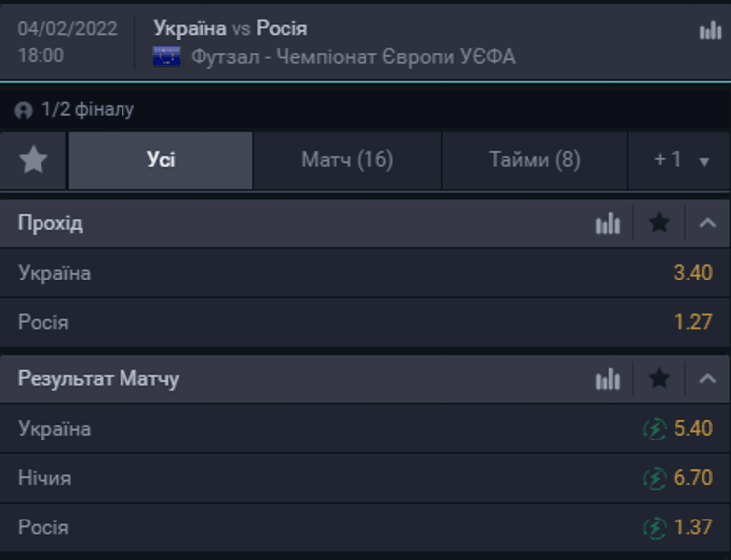Favorite the Прохід market with star
Screen dimensions: 731x560
[659, 224]
